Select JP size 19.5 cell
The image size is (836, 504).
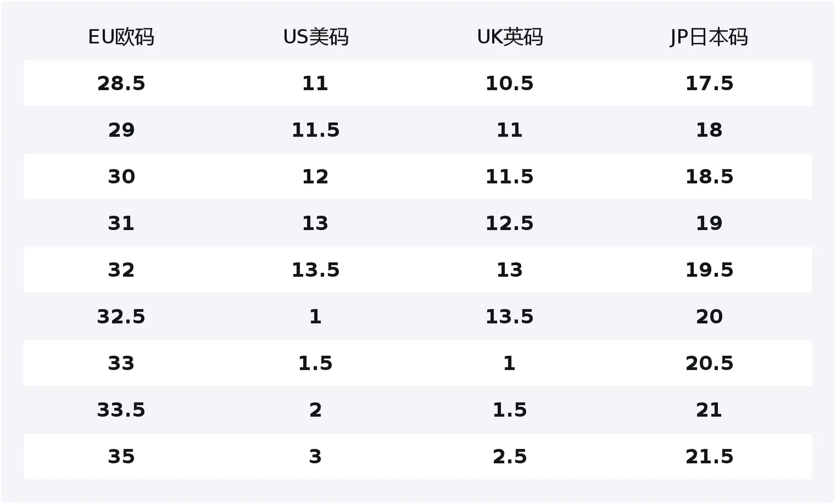(709, 270)
